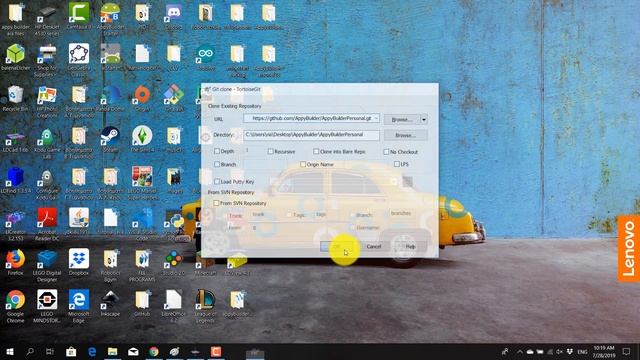Enable the Origin Name checkbox
Image resolution: width=640 pixels, height=360 pixels.
302,164
